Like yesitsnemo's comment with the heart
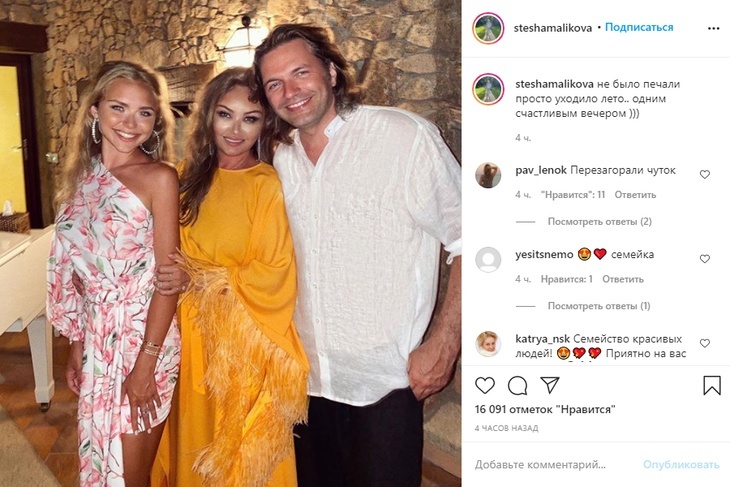 (x=705, y=258)
